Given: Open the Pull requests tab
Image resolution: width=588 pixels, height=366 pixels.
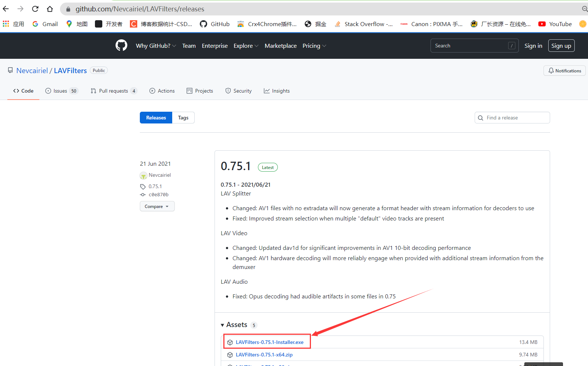Looking at the screenshot, I should (x=114, y=91).
